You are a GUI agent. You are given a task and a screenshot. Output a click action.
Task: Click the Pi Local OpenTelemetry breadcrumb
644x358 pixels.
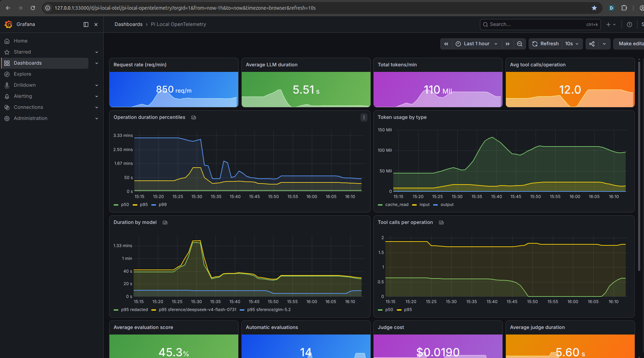click(178, 24)
